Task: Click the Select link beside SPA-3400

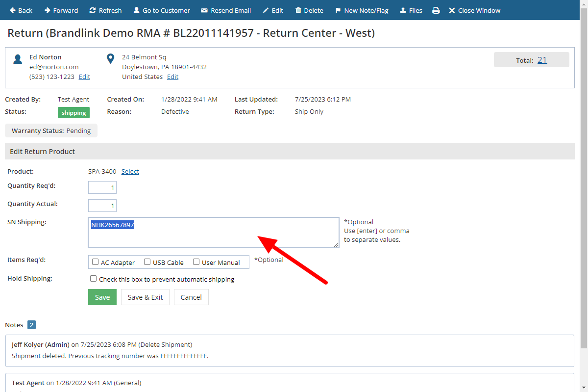Action: click(130, 171)
